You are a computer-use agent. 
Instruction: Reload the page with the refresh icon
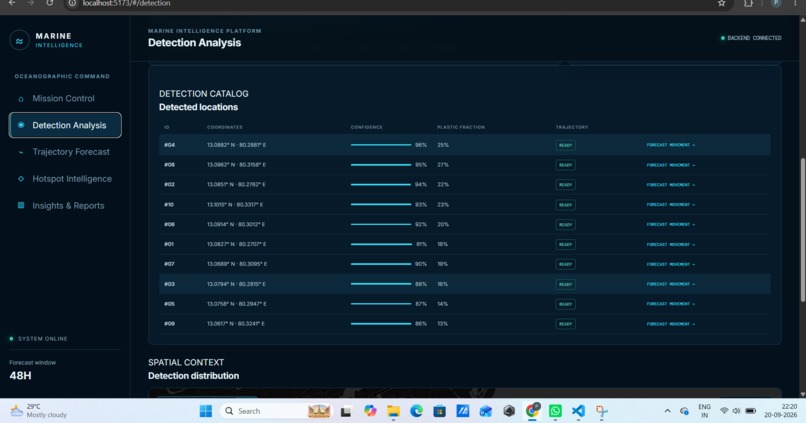pos(49,3)
